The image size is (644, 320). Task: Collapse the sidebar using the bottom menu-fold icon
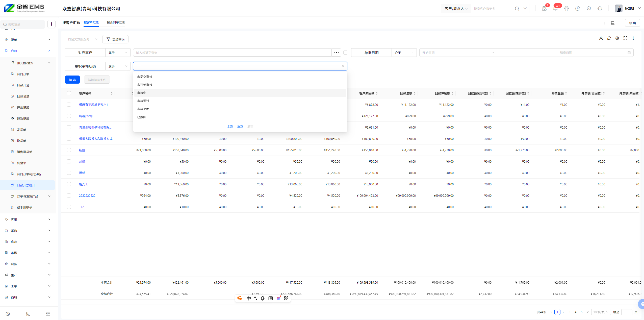pos(48,314)
